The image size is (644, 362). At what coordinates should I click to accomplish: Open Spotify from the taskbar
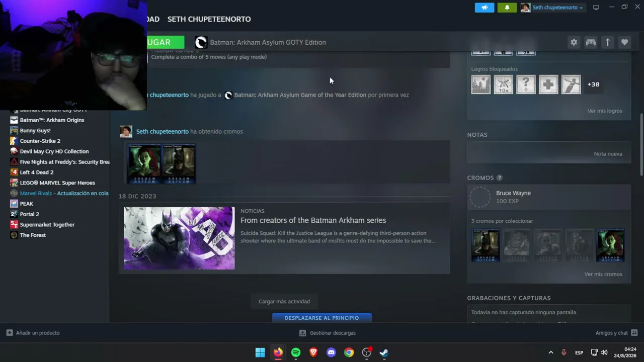click(296, 352)
